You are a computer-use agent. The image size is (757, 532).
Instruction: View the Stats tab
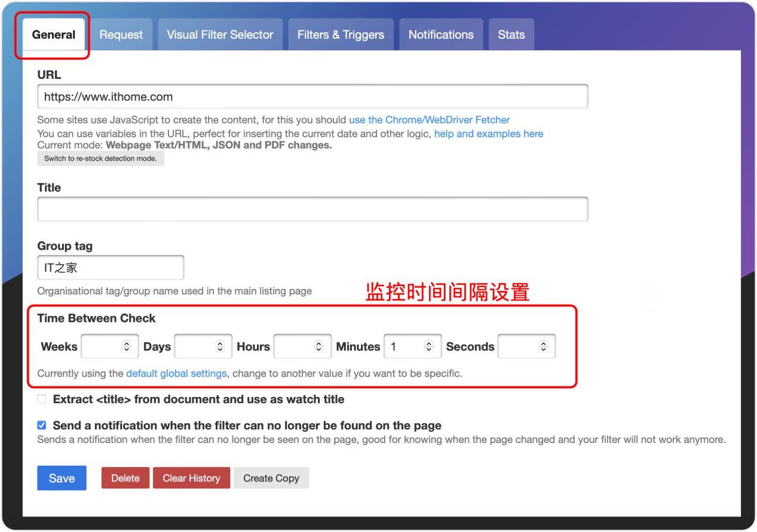511,34
